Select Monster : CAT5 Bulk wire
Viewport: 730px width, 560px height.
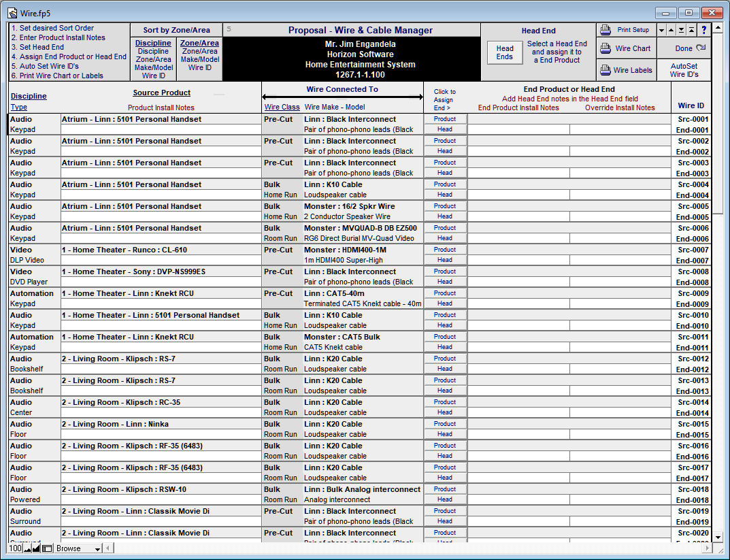342,337
